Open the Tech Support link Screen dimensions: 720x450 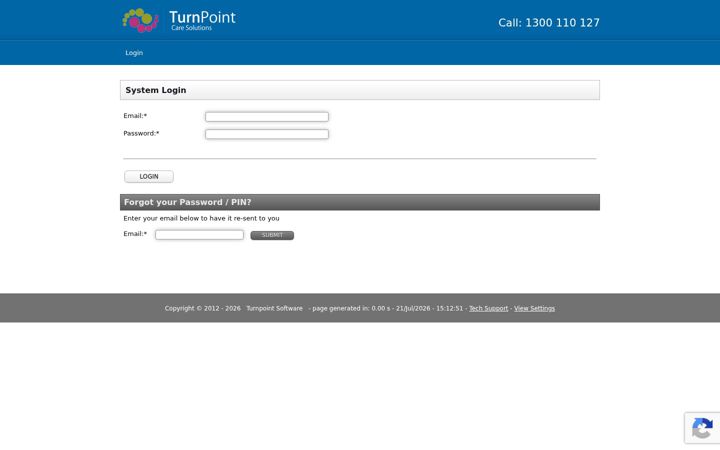click(489, 309)
